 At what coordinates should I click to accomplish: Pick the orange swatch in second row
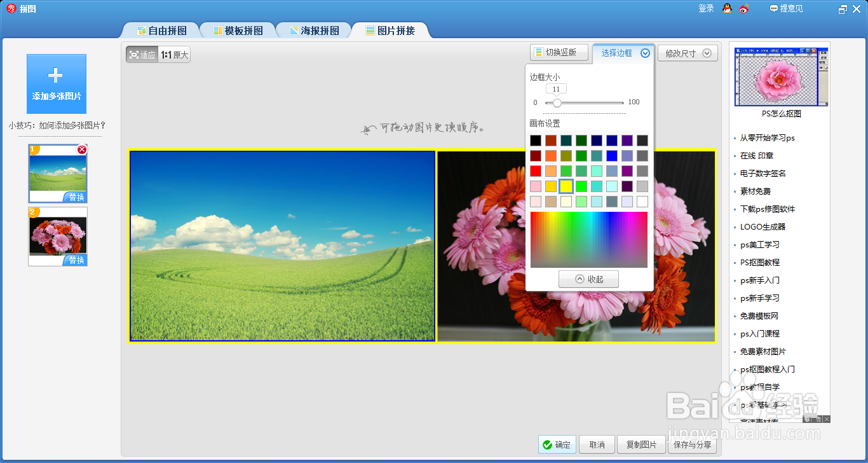tap(551, 156)
